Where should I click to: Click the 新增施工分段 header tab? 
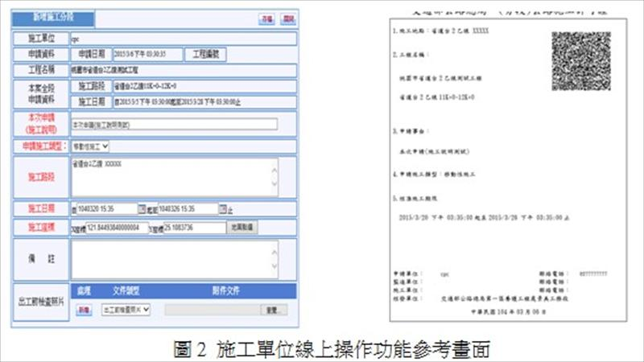pos(53,18)
